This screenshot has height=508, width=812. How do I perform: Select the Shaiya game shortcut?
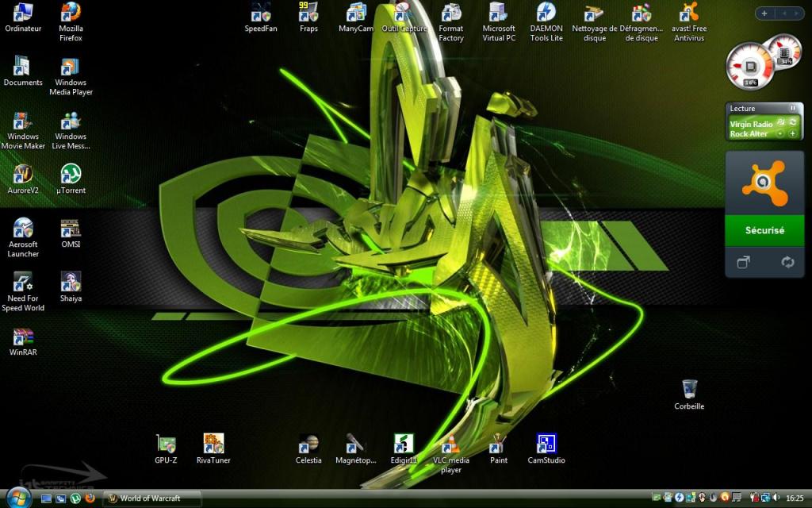click(71, 287)
